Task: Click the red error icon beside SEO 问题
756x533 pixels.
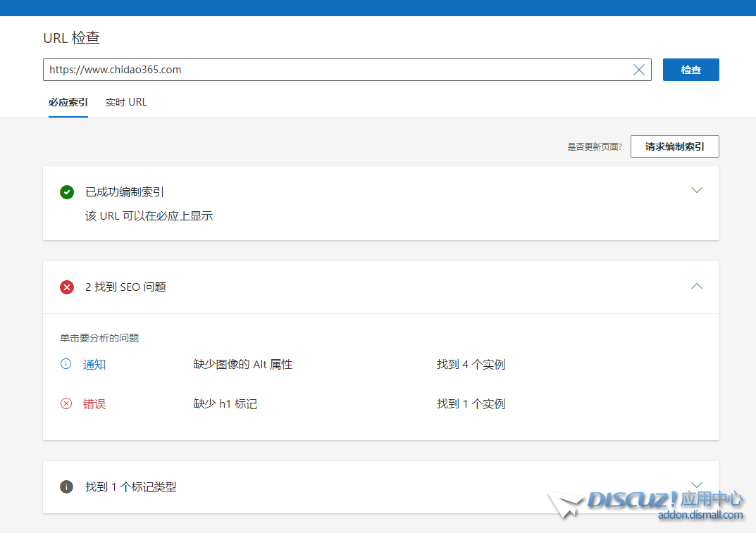Action: click(67, 287)
